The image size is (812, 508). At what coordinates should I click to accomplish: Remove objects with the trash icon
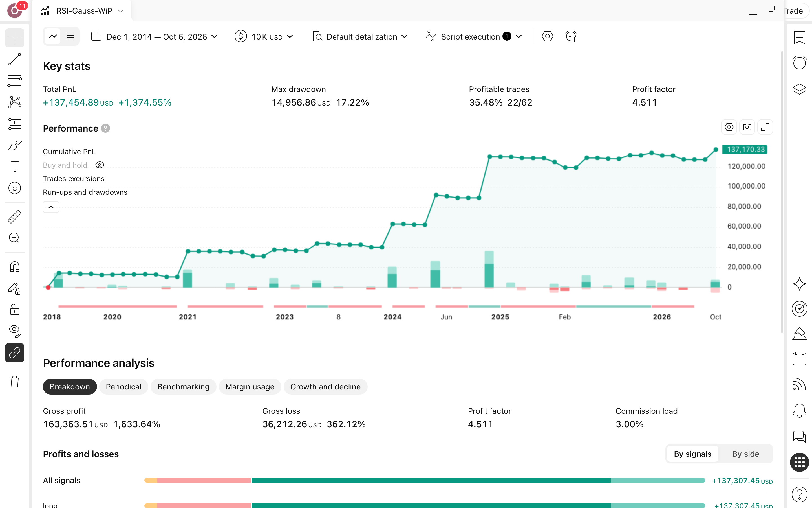pyautogui.click(x=15, y=381)
